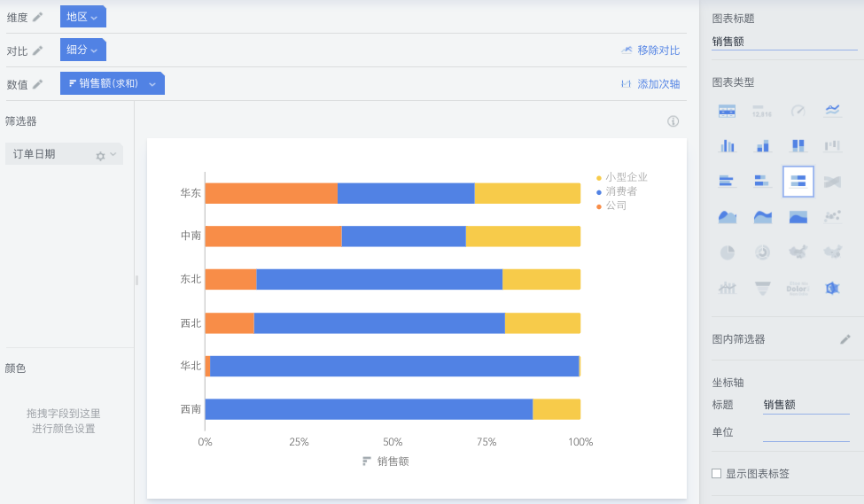This screenshot has width=864, height=504.
Task: Choose the China bubble map chart type
Action: coord(833,252)
